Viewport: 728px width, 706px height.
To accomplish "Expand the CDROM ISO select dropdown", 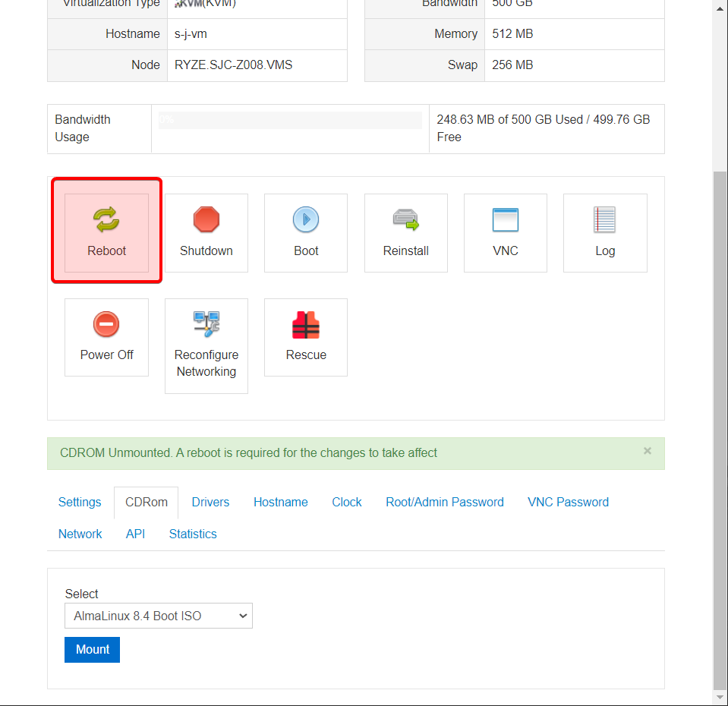I will click(158, 616).
